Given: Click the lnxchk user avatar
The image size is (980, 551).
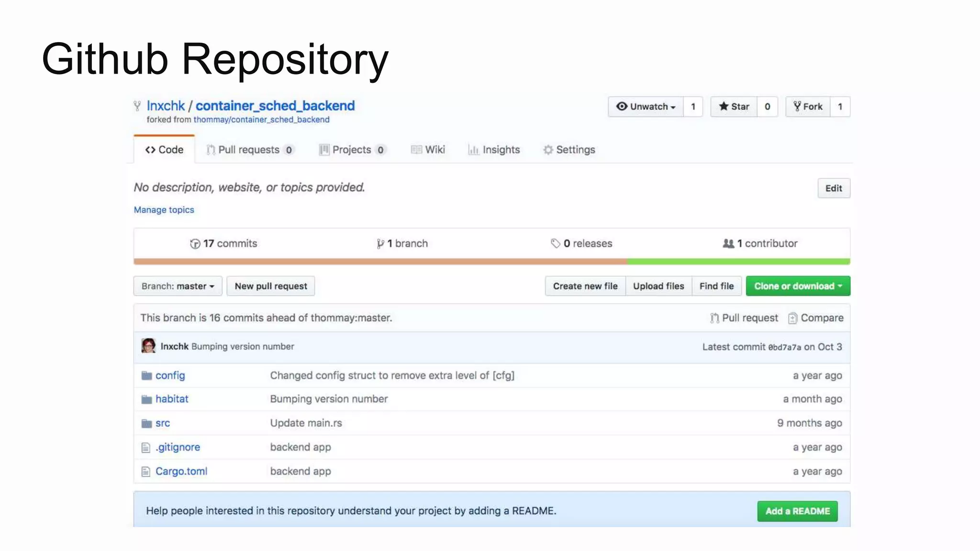Looking at the screenshot, I should pyautogui.click(x=148, y=346).
